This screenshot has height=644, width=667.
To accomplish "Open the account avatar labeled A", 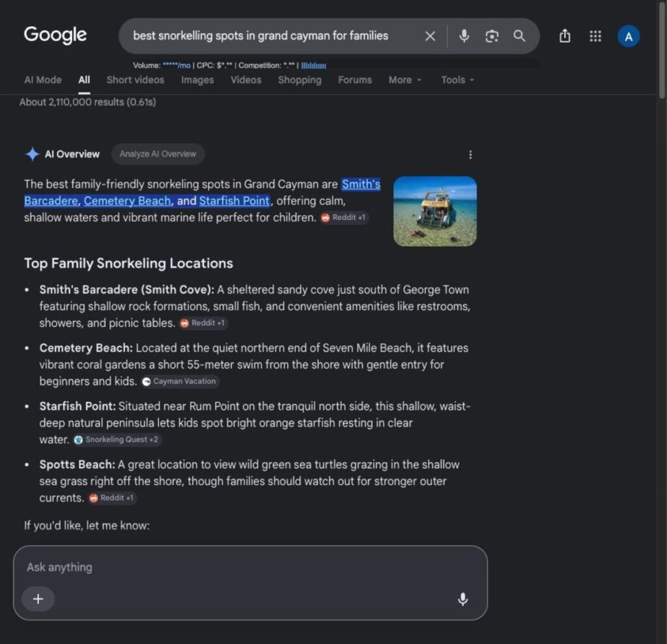I will pyautogui.click(x=629, y=36).
